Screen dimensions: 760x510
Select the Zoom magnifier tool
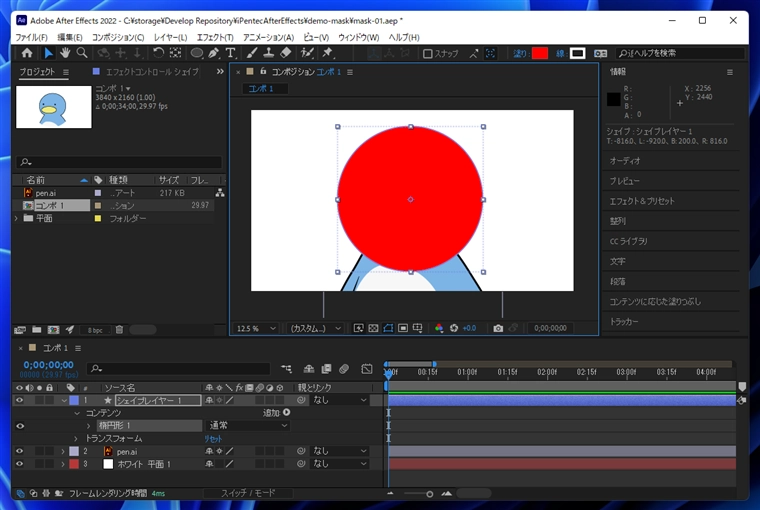click(x=82, y=53)
